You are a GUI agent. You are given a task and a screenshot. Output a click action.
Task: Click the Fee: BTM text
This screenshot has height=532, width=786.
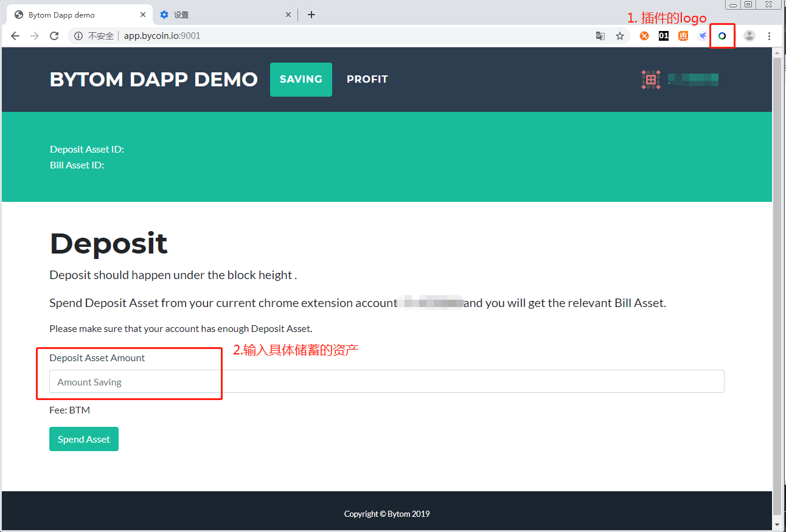click(69, 410)
